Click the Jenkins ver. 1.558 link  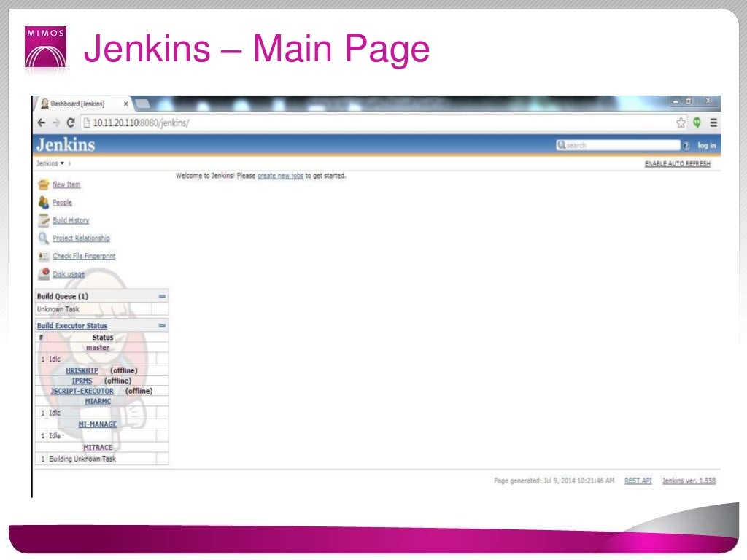689,481
